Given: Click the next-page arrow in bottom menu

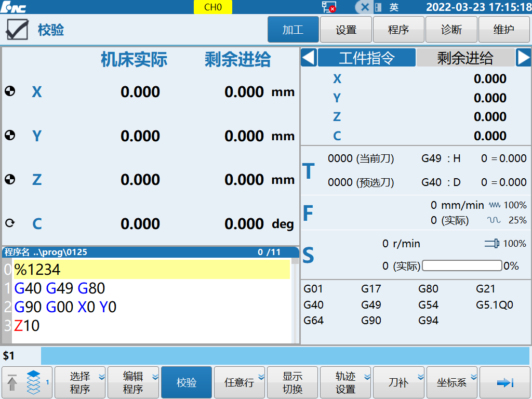Looking at the screenshot, I should (x=504, y=382).
